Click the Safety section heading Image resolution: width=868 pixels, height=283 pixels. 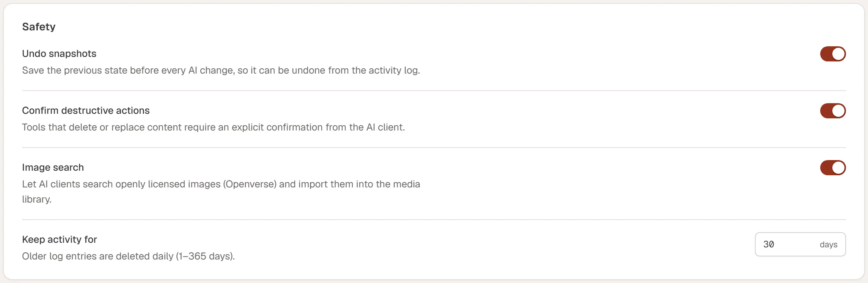pos(39,27)
